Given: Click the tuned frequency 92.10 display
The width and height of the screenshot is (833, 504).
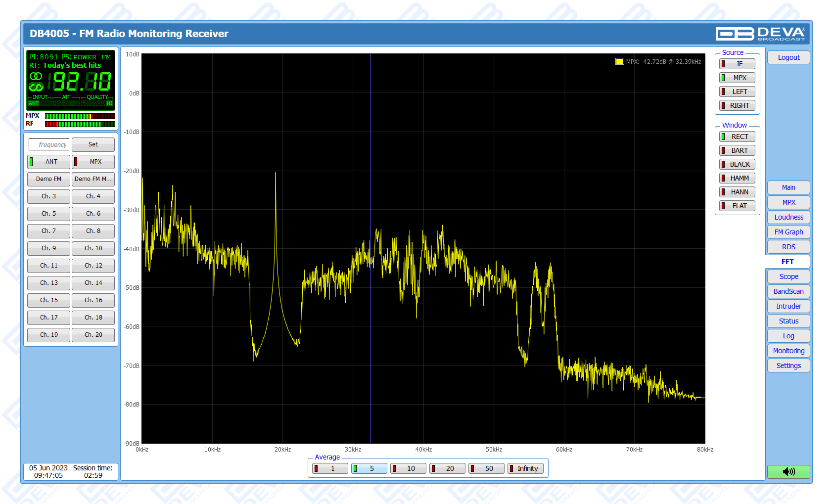Looking at the screenshot, I should (82, 81).
